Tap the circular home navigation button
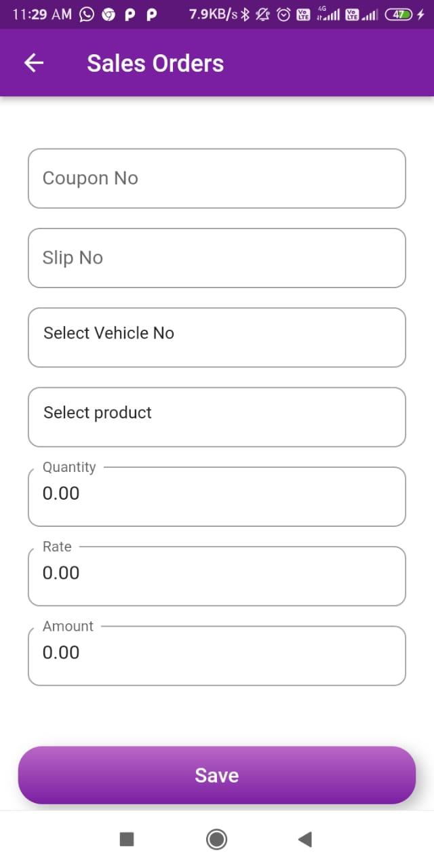 click(x=216, y=840)
